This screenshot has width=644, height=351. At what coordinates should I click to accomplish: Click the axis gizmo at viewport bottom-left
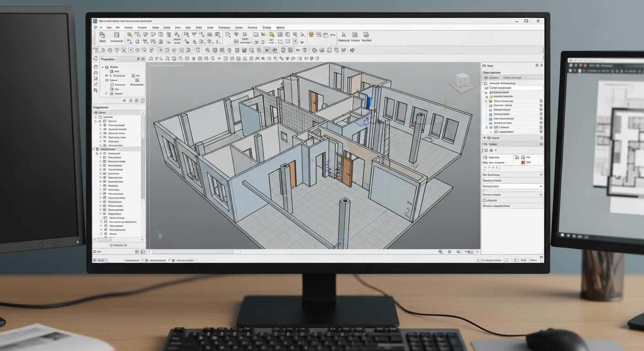coord(160,236)
